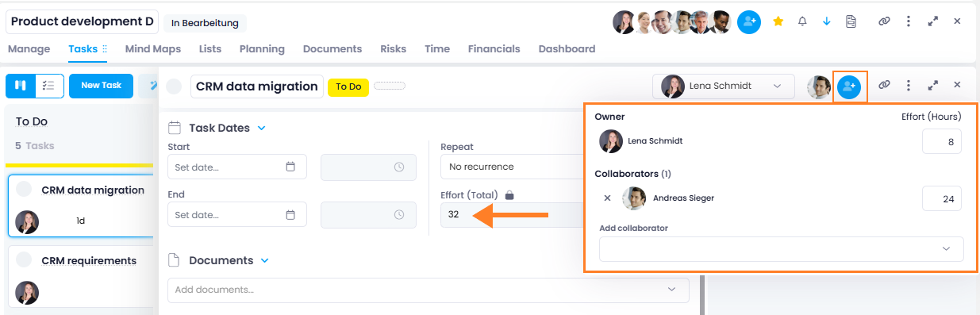Click the task collaborator add icon
The width and height of the screenshot is (980, 315).
(850, 86)
